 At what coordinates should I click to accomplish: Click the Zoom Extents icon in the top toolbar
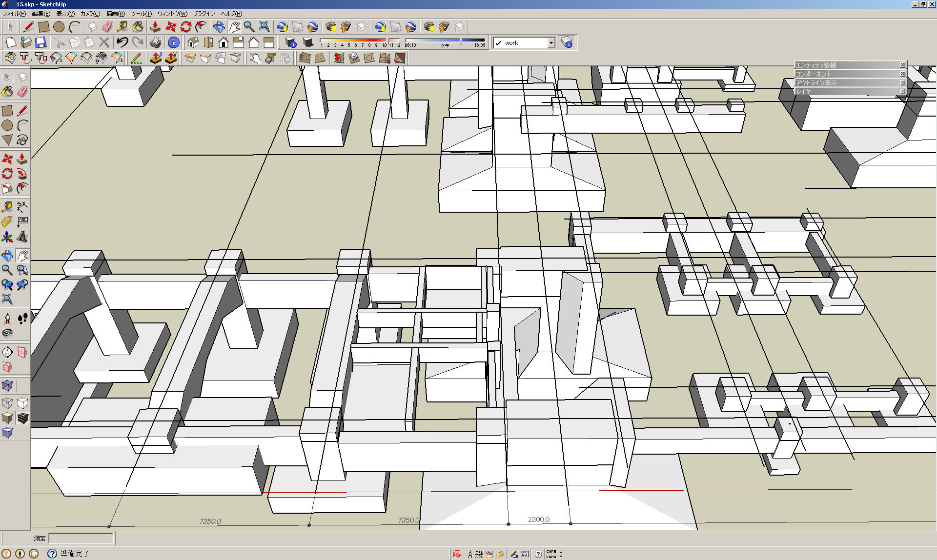(x=264, y=27)
